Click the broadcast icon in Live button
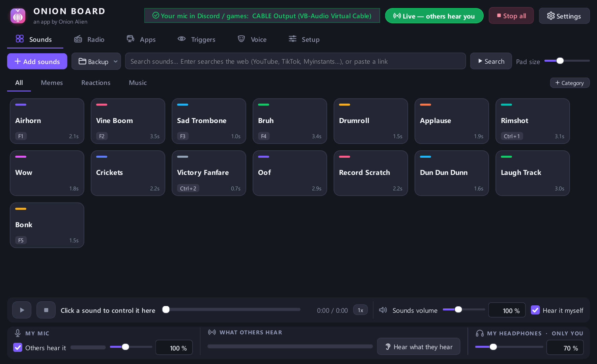This screenshot has height=364, width=597. 397,16
